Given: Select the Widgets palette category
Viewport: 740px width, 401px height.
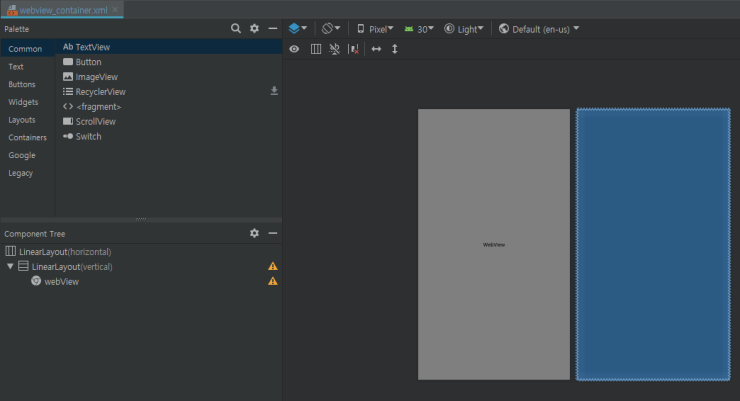Looking at the screenshot, I should tap(23, 102).
